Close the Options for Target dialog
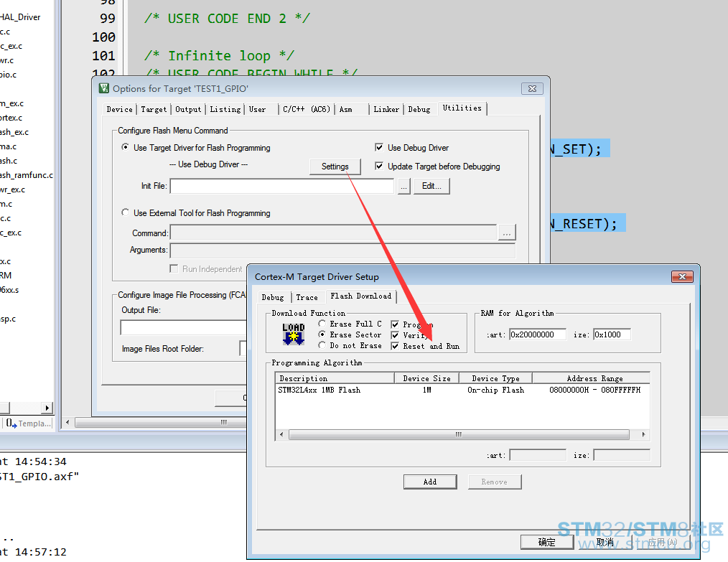728x562 pixels. (x=532, y=88)
